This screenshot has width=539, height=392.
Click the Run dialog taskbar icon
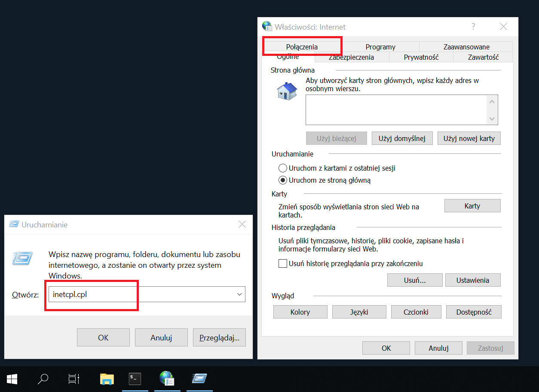pos(199,379)
